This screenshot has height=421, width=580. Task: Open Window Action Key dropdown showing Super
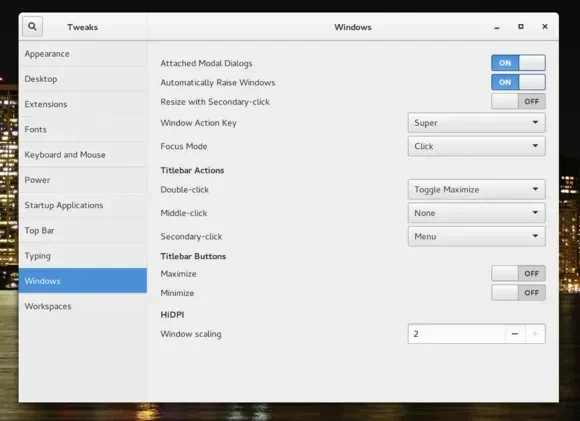[476, 123]
